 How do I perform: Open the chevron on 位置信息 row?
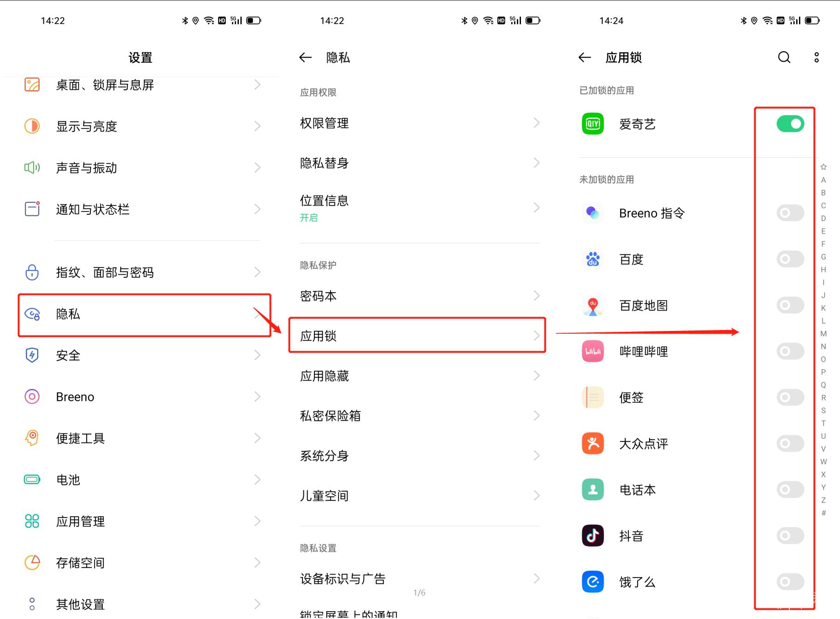click(x=537, y=208)
